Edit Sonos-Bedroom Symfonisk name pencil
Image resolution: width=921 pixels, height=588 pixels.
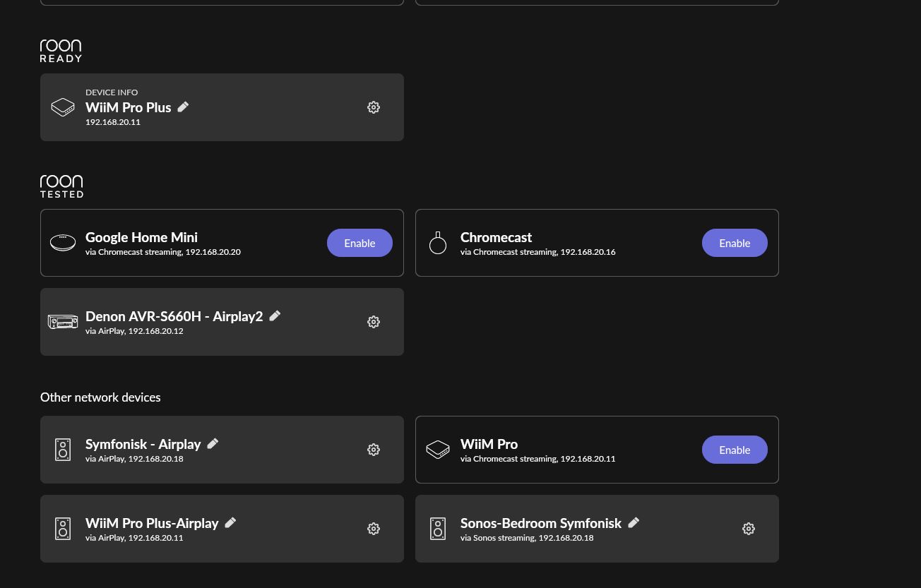click(634, 522)
